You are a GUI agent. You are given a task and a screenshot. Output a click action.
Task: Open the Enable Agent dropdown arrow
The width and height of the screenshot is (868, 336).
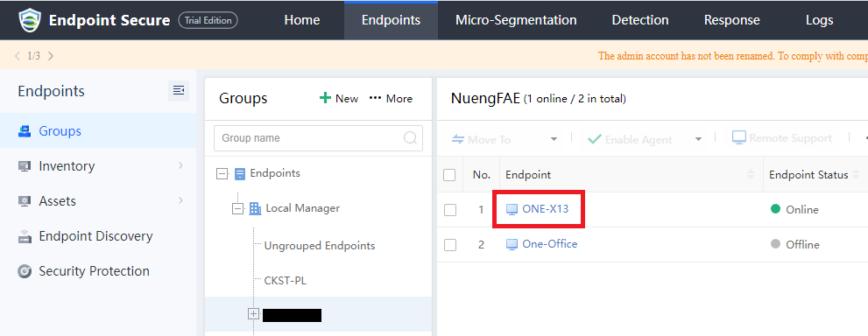[x=699, y=139]
